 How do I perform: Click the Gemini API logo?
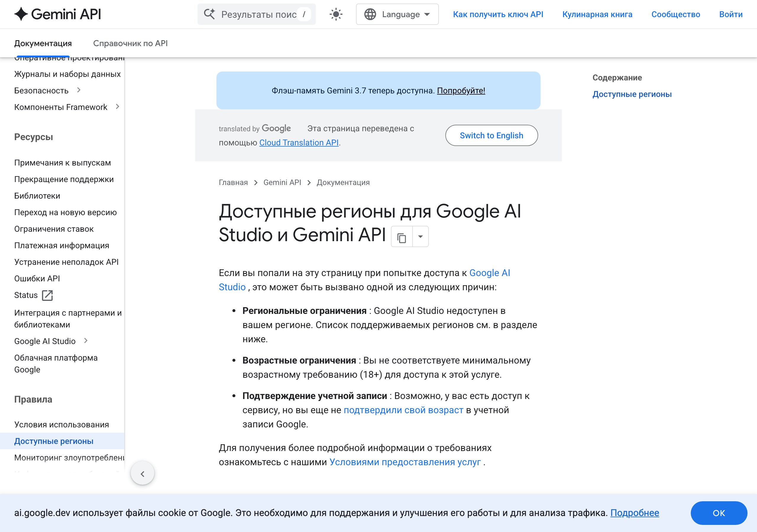[58, 14]
